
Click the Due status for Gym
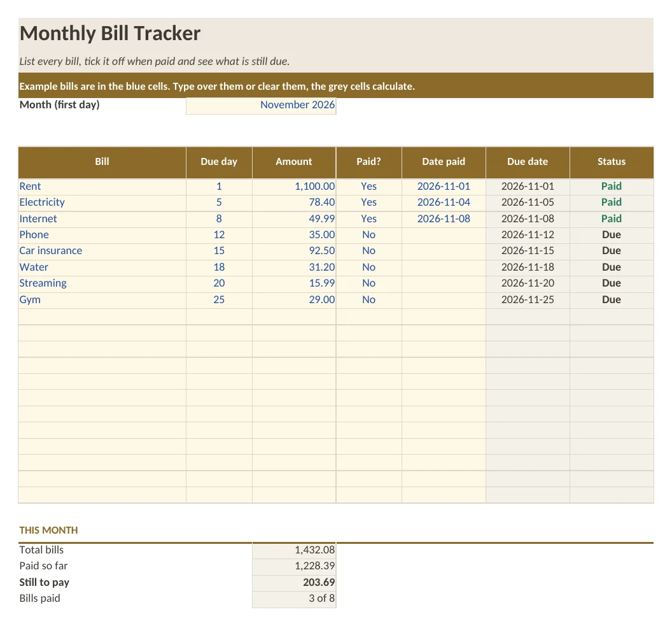pos(612,300)
